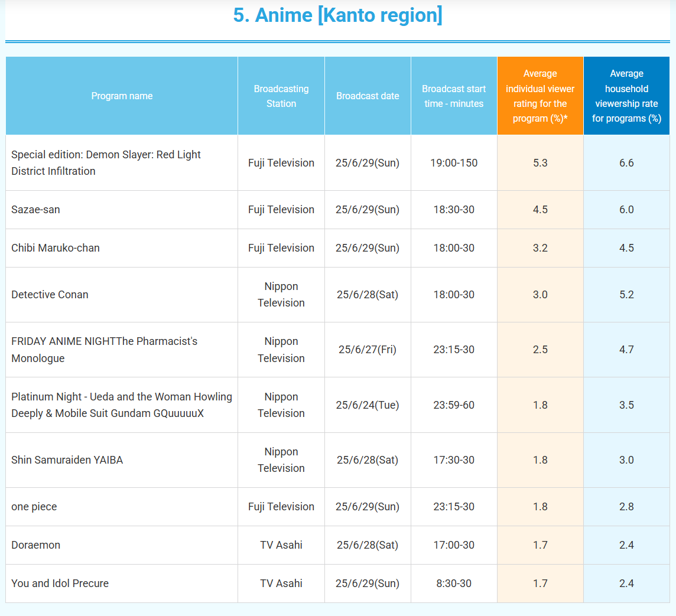Click the time '18:30-30'
The height and width of the screenshot is (616, 676).
tap(454, 210)
